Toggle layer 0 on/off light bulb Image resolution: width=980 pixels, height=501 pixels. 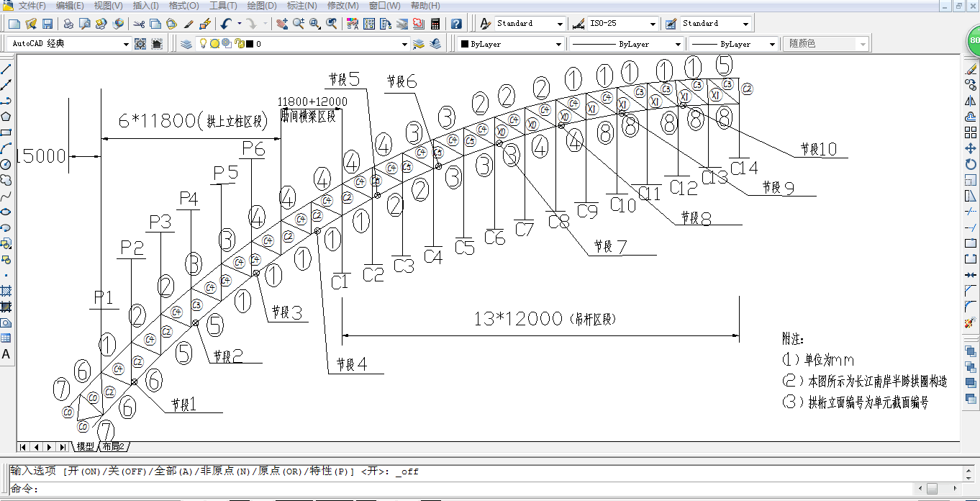(204, 44)
